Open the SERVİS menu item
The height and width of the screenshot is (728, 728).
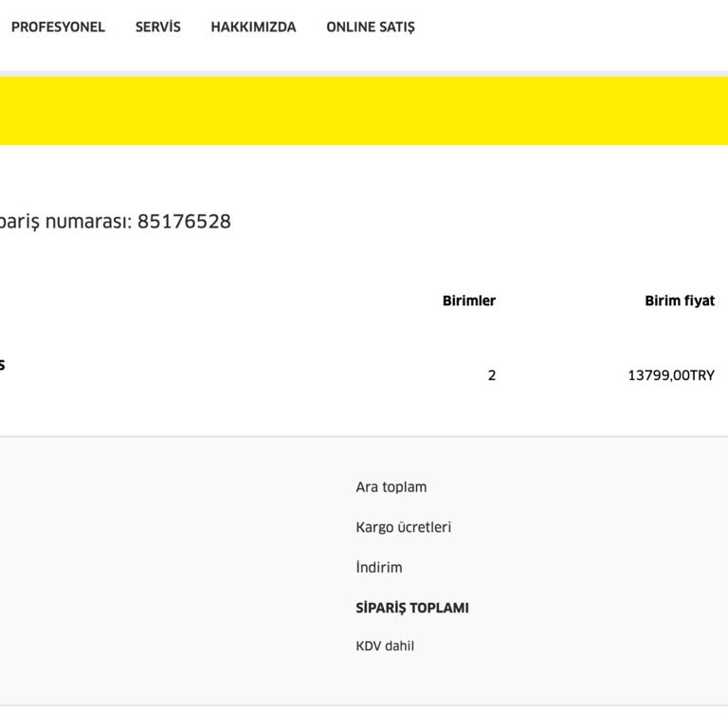[158, 27]
